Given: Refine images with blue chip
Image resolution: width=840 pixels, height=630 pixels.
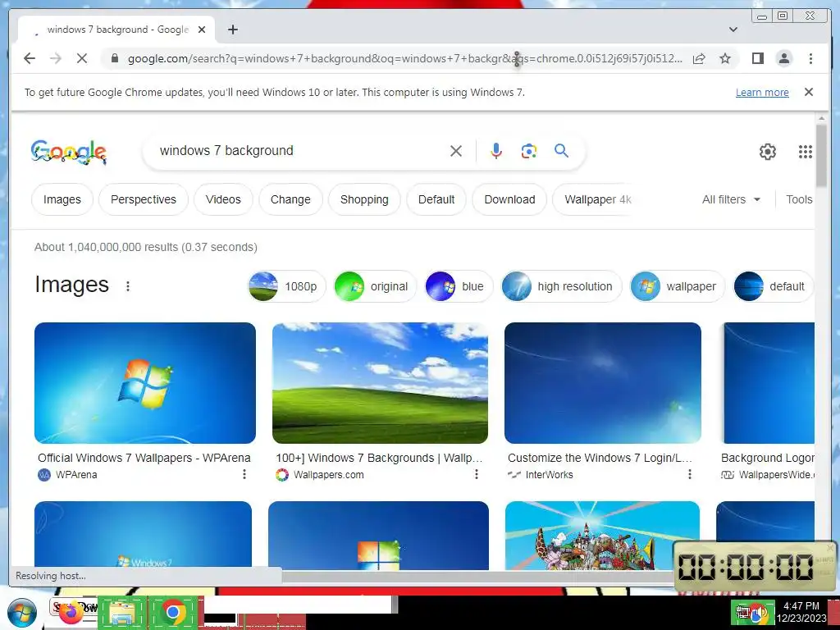Looking at the screenshot, I should (459, 286).
